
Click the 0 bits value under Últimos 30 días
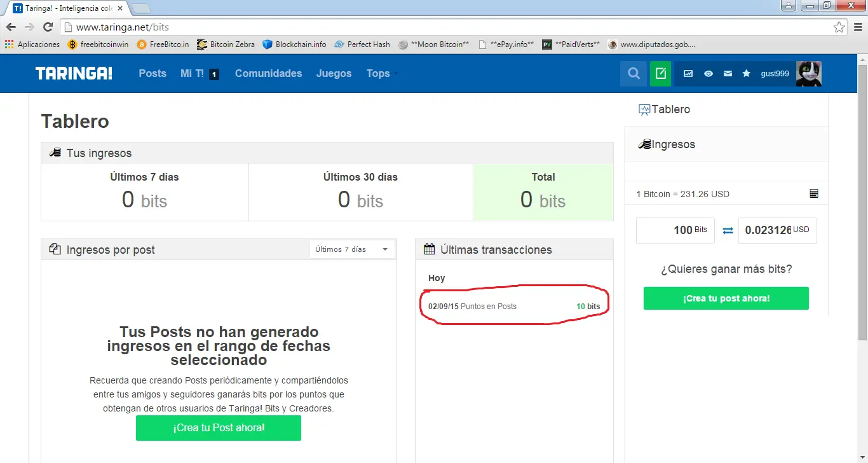pyautogui.click(x=360, y=200)
